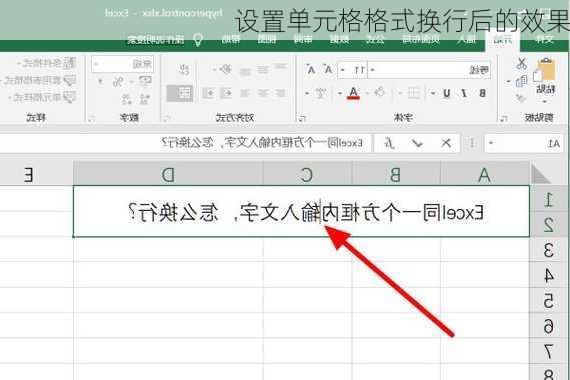The height and width of the screenshot is (380, 570).
Task: Click the Increase Indent icon
Action: coord(208,93)
